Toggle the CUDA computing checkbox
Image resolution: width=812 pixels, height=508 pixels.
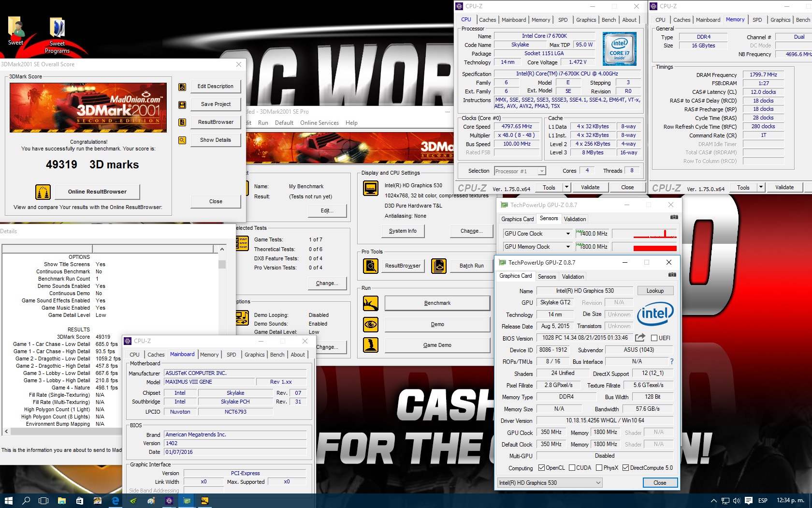(x=572, y=468)
